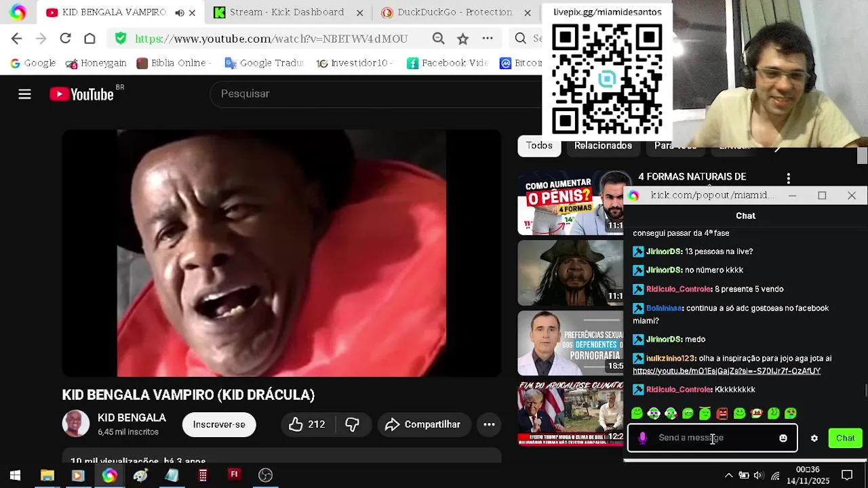Click the green Chat send button
This screenshot has width=868, height=488.
tap(845, 438)
